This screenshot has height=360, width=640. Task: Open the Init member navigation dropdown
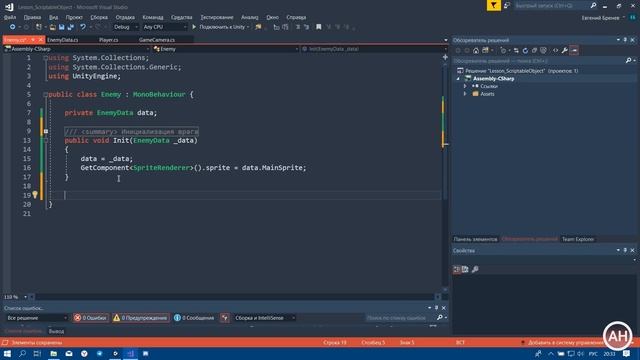[x=374, y=49]
